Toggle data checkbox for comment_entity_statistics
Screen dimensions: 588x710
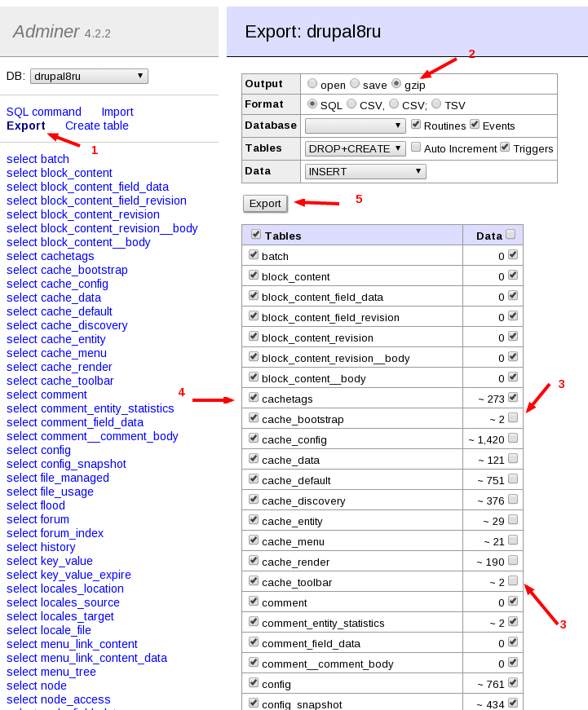pos(513,621)
